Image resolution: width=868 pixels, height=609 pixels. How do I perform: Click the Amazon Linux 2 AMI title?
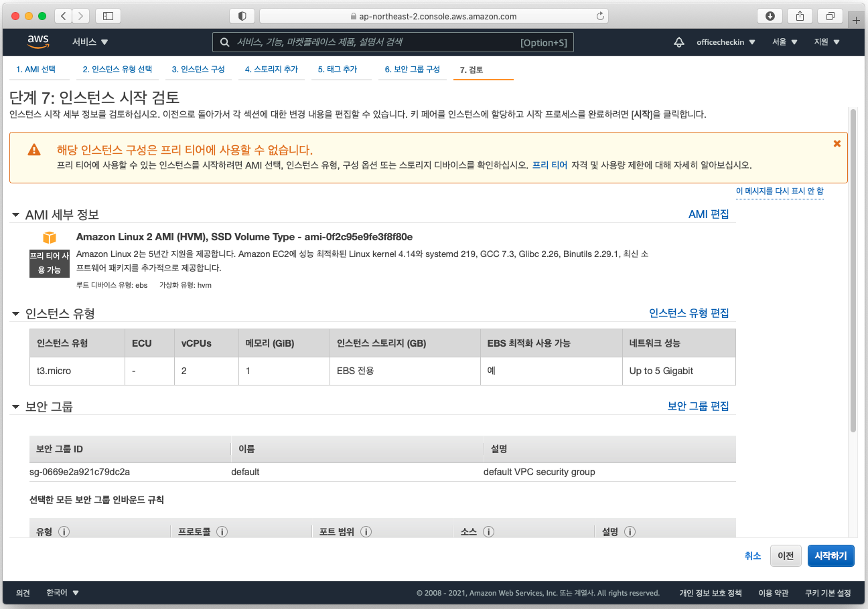click(244, 237)
